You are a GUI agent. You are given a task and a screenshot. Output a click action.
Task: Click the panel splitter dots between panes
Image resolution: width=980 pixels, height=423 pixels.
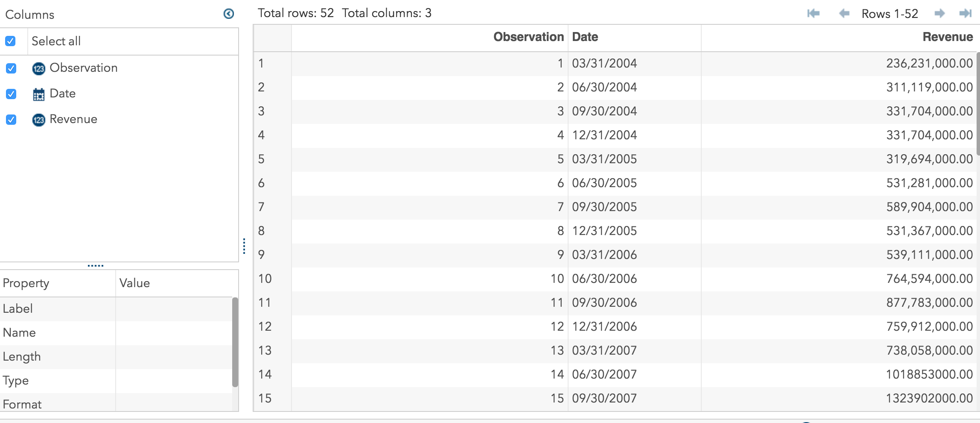245,246
